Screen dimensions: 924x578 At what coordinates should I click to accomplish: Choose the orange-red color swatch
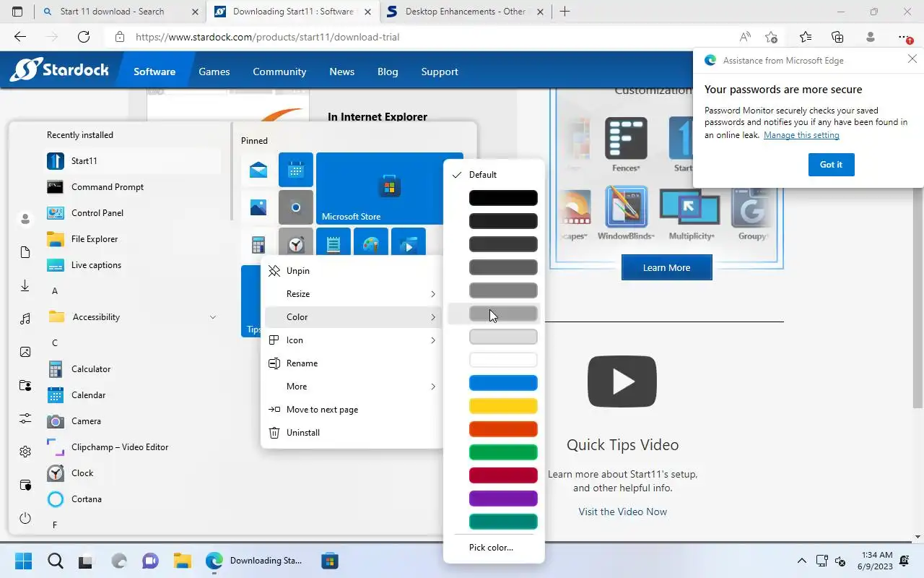click(503, 428)
